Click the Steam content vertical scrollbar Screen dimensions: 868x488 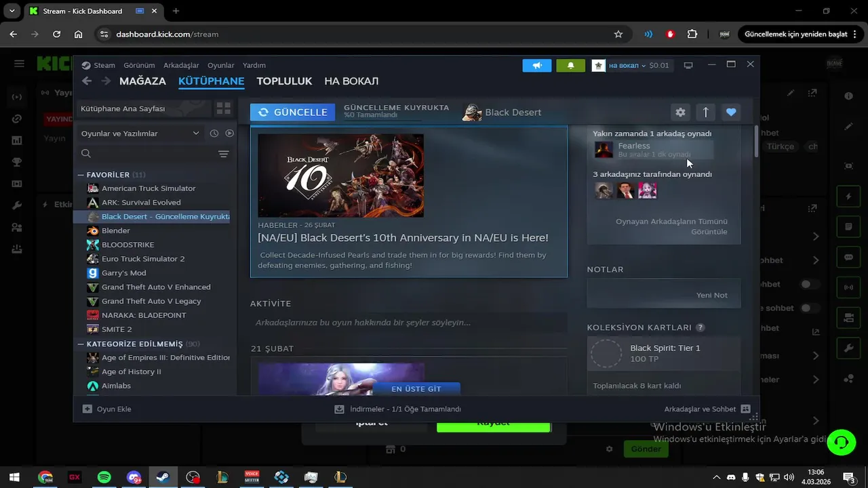755,142
